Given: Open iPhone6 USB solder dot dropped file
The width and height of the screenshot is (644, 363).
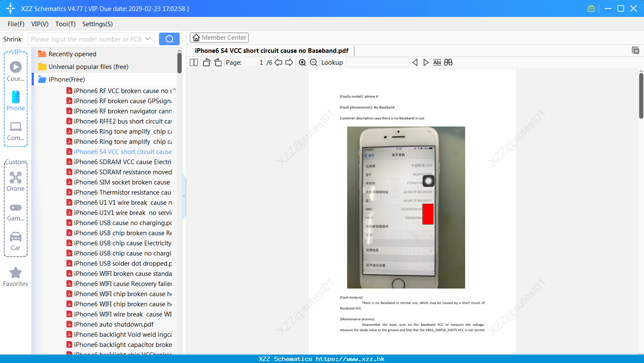Looking at the screenshot, I should coord(119,263).
